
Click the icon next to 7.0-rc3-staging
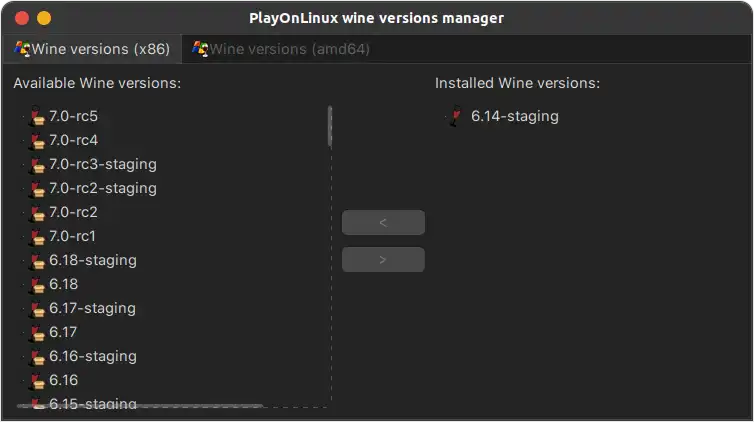coord(38,165)
